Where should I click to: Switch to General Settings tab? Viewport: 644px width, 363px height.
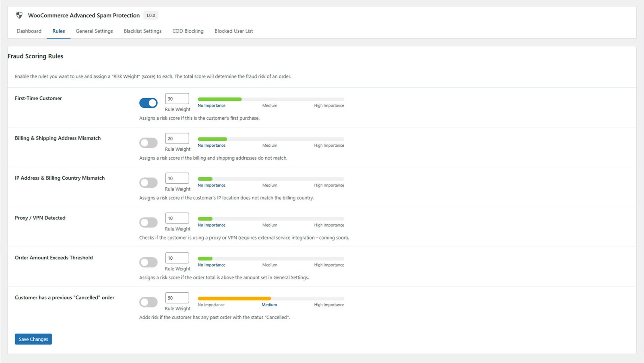94,31
